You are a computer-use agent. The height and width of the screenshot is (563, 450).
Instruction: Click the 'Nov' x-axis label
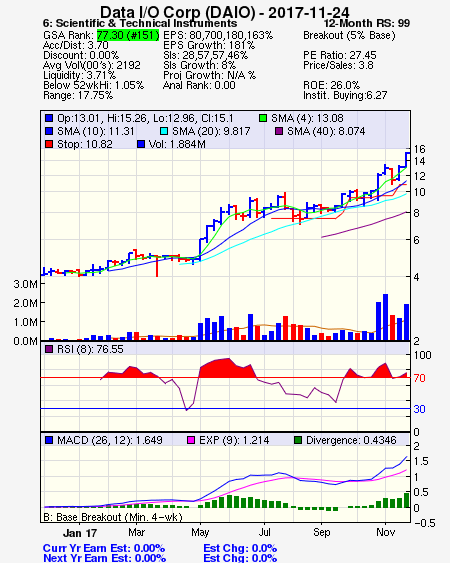click(385, 532)
